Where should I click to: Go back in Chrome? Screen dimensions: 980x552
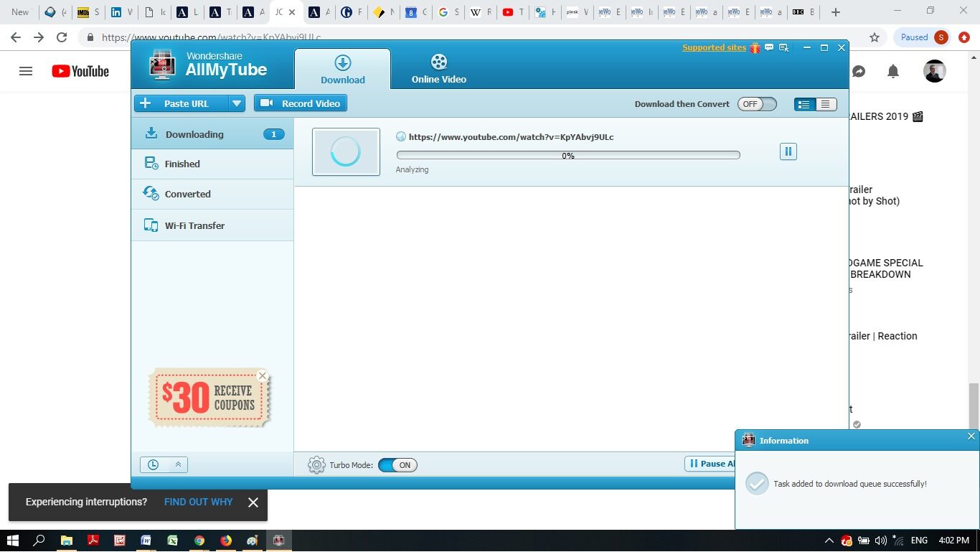coord(16,37)
